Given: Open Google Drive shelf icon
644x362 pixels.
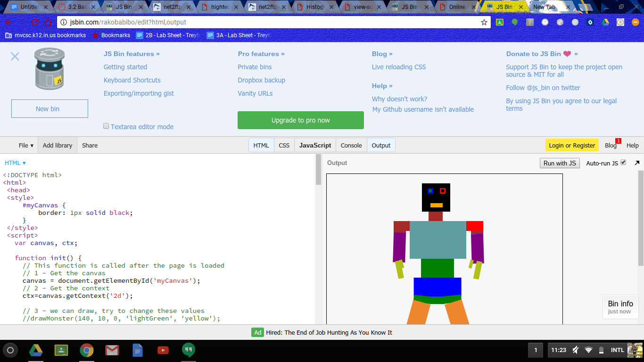Looking at the screenshot, I should 36,350.
